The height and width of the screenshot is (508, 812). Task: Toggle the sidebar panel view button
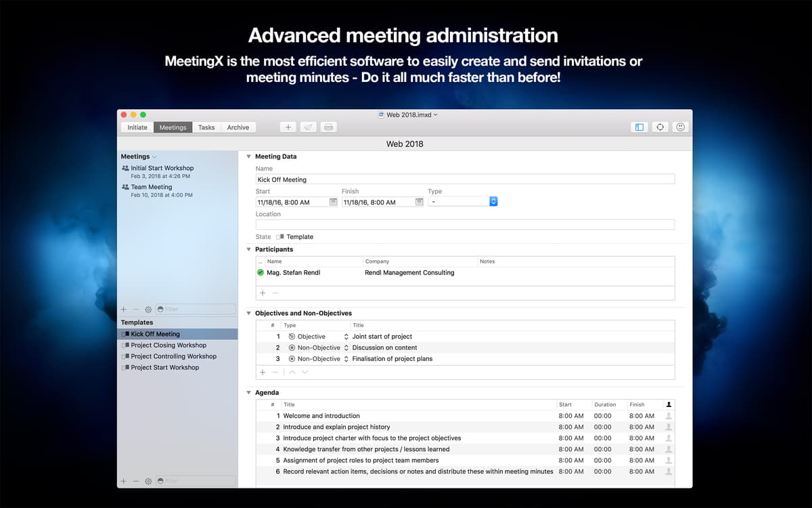639,127
